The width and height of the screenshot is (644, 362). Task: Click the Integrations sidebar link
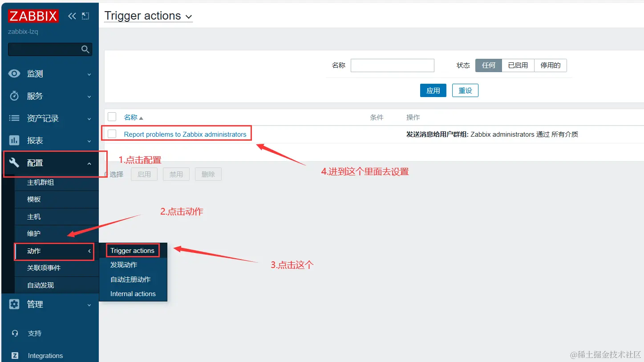45,355
